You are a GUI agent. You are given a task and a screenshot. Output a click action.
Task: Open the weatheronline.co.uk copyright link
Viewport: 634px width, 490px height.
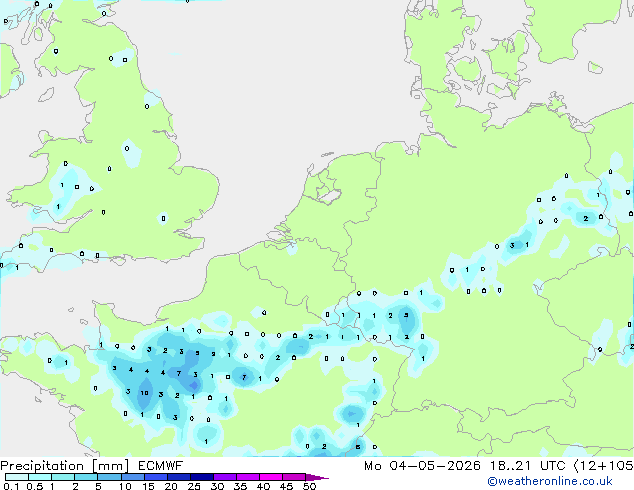coord(550,481)
